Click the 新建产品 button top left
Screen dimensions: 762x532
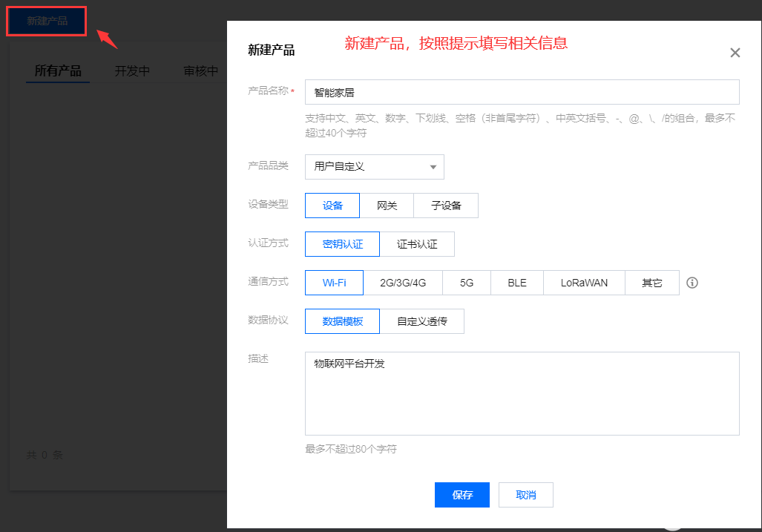(x=46, y=22)
